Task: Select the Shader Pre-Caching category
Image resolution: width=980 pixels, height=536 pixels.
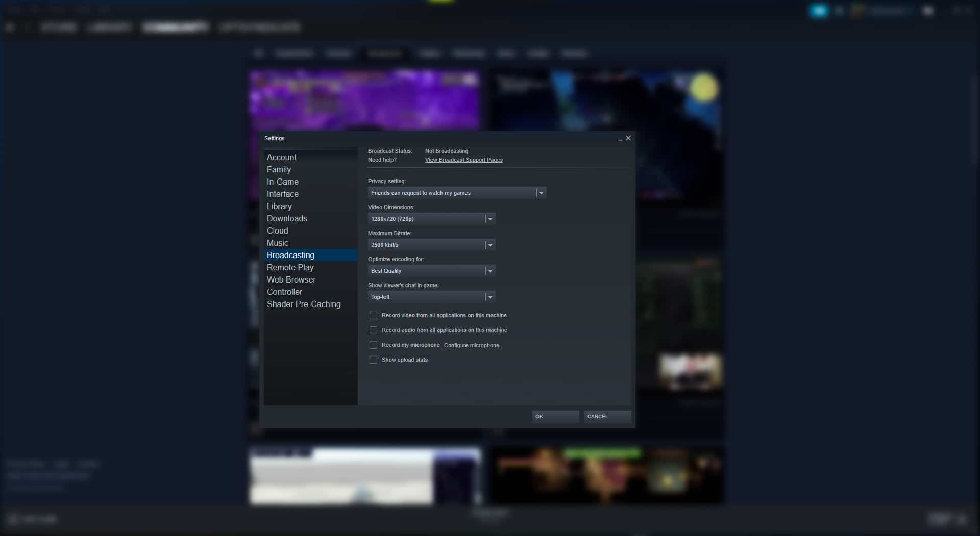Action: [304, 304]
